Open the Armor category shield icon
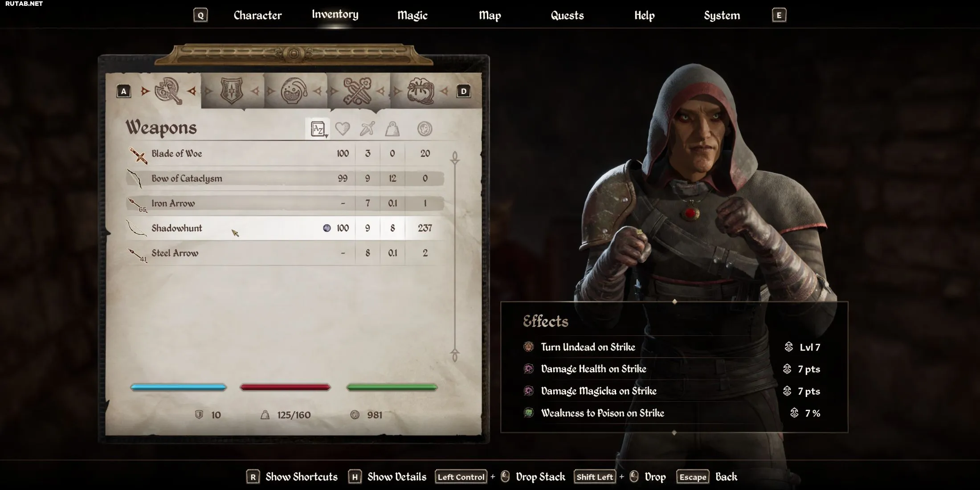980x490 pixels. pos(232,91)
